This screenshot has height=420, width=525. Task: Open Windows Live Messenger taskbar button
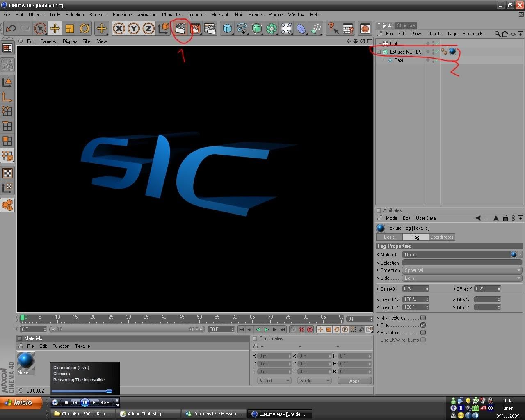214,414
